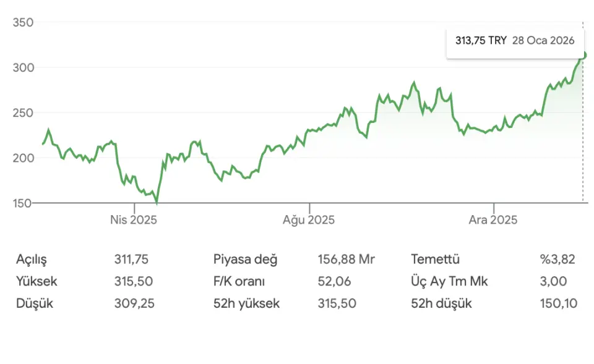Click the Açılış value 311,75

[x=131, y=260]
